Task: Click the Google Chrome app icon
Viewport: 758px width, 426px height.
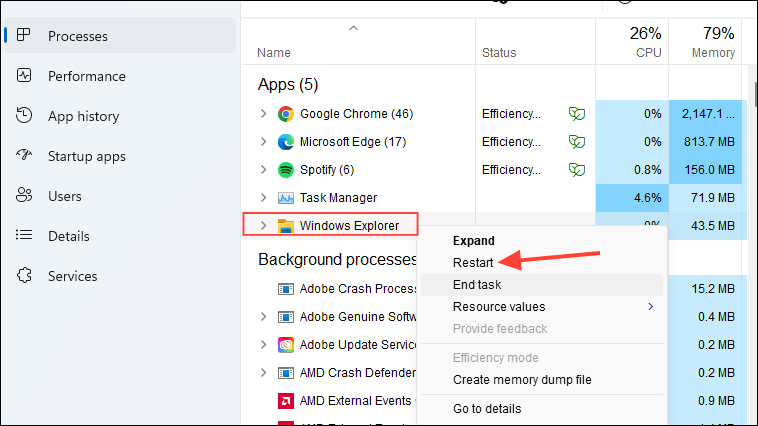Action: (286, 114)
